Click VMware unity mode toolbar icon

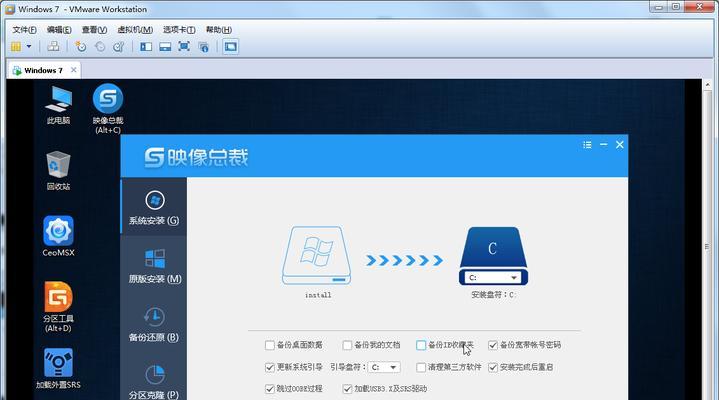click(x=203, y=46)
